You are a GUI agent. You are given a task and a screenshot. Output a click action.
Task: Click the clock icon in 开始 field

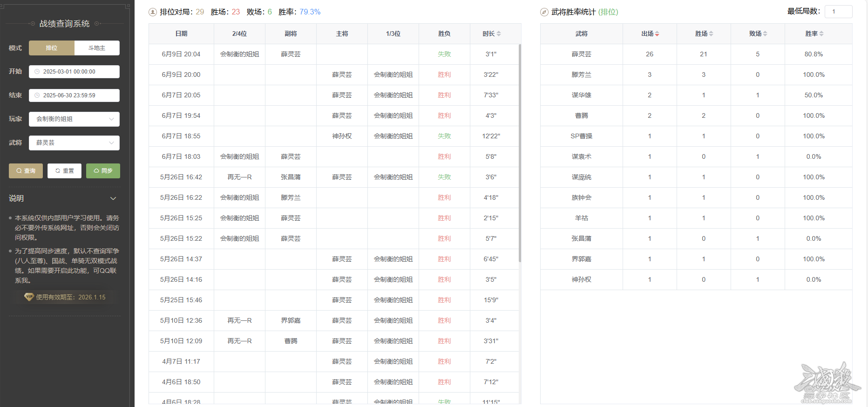click(37, 72)
